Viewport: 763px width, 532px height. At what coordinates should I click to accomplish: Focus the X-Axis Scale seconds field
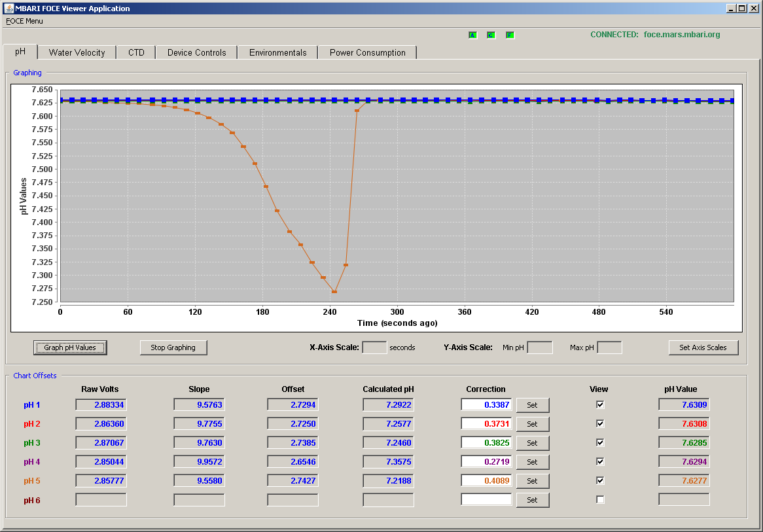coord(375,347)
